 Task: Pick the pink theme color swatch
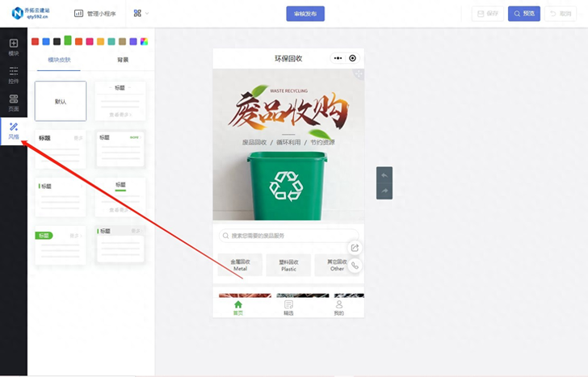point(90,41)
